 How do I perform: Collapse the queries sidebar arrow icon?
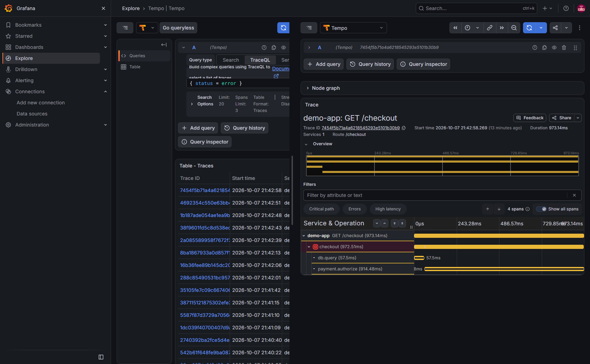(164, 45)
